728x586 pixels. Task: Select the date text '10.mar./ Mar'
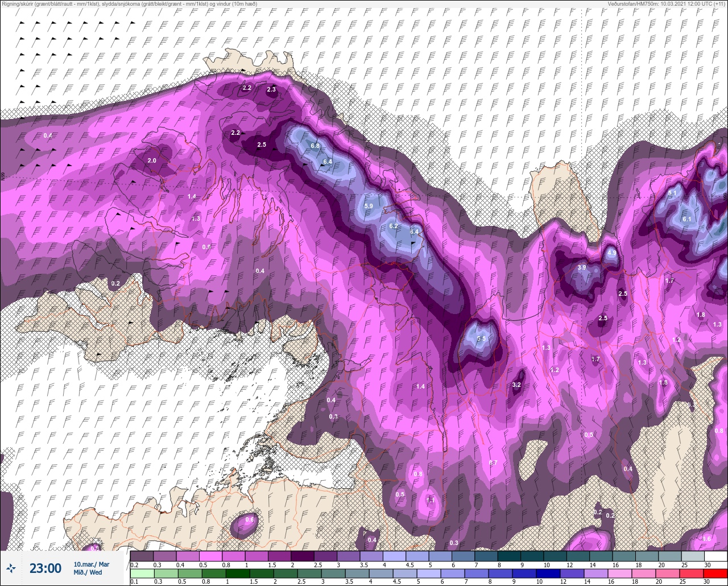[x=91, y=564]
